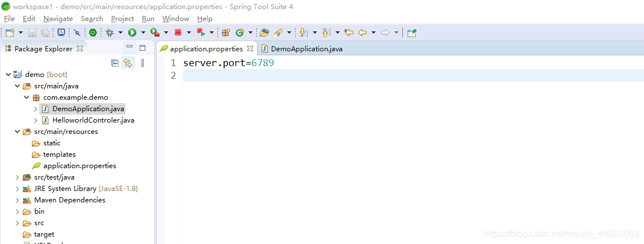Open dropdown next to the Stop icon
The width and height of the screenshot is (644, 244).
coord(189,32)
